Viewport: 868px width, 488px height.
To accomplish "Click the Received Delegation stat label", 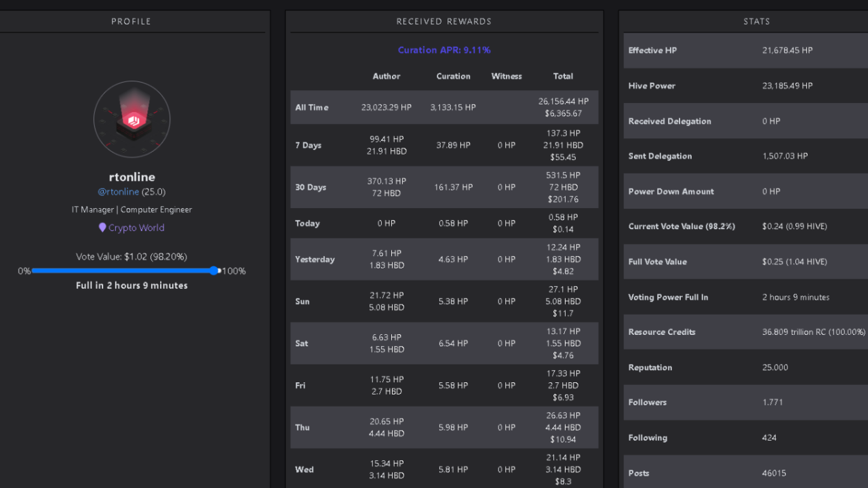I will 670,121.
